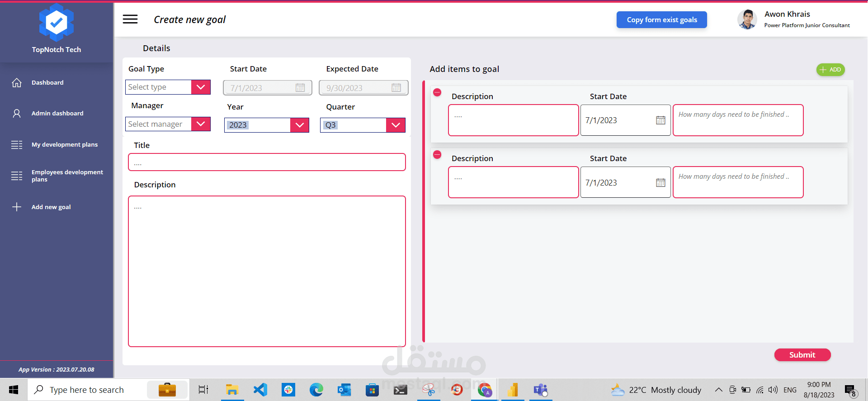Viewport: 868px width, 401px height.
Task: Open the hamburger menu icon
Action: 130,19
